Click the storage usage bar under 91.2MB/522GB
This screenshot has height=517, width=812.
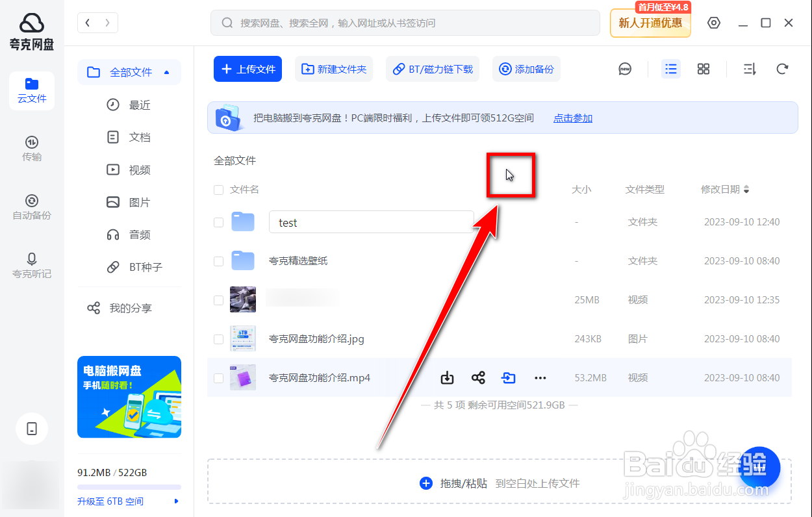click(x=129, y=486)
